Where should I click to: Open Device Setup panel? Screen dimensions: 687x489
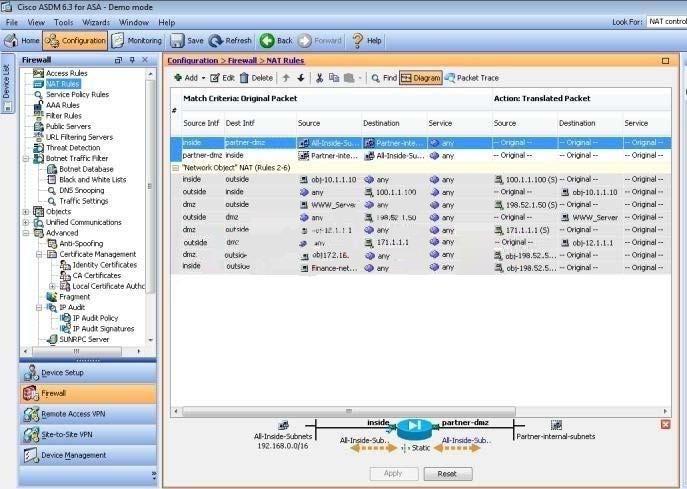[88, 372]
